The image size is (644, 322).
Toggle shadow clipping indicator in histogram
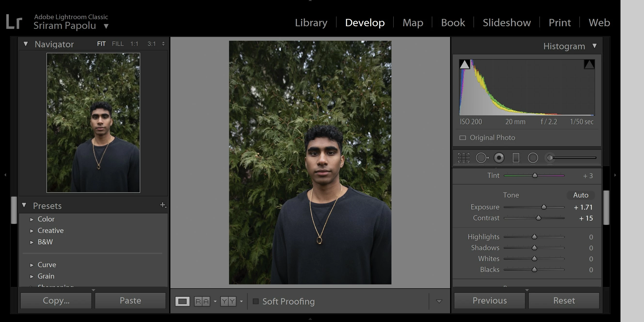(464, 65)
